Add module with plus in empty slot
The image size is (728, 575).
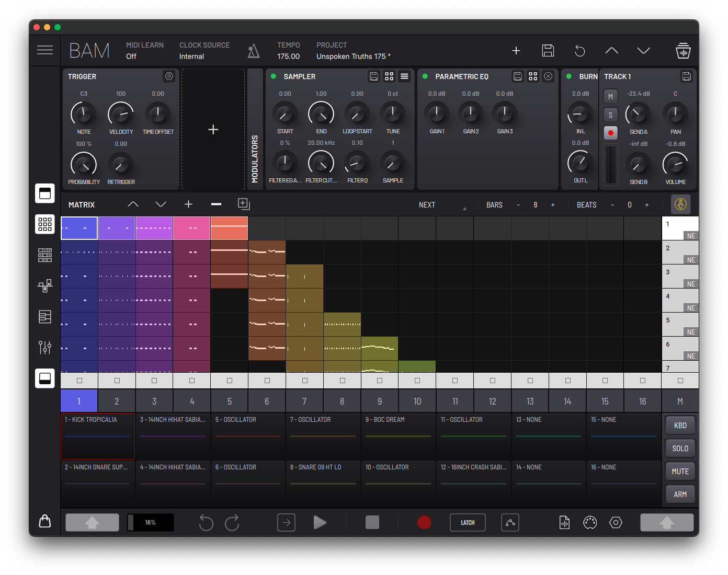(213, 129)
